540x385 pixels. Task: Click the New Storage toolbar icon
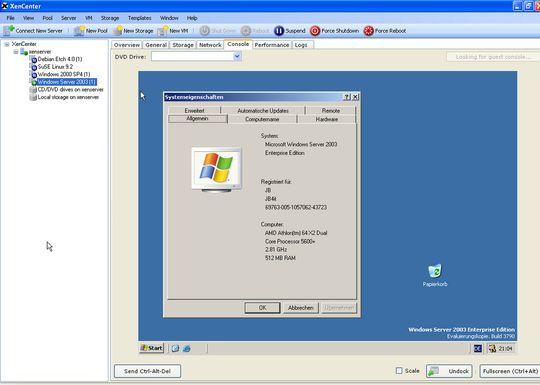pyautogui.click(x=118, y=31)
